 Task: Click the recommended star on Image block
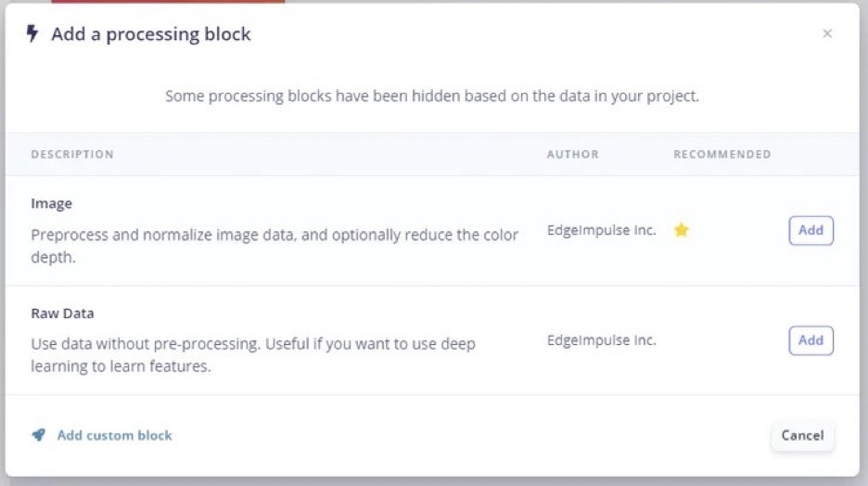point(681,230)
